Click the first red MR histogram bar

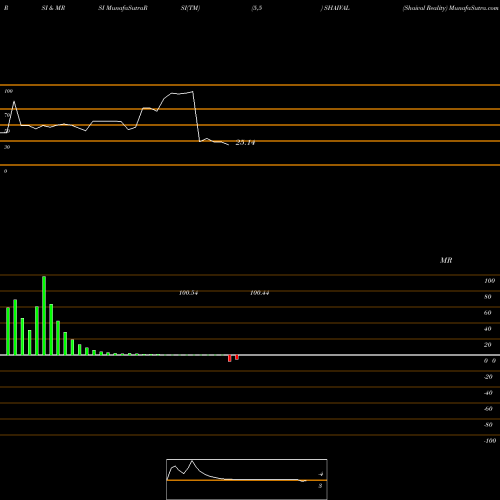coord(230,358)
